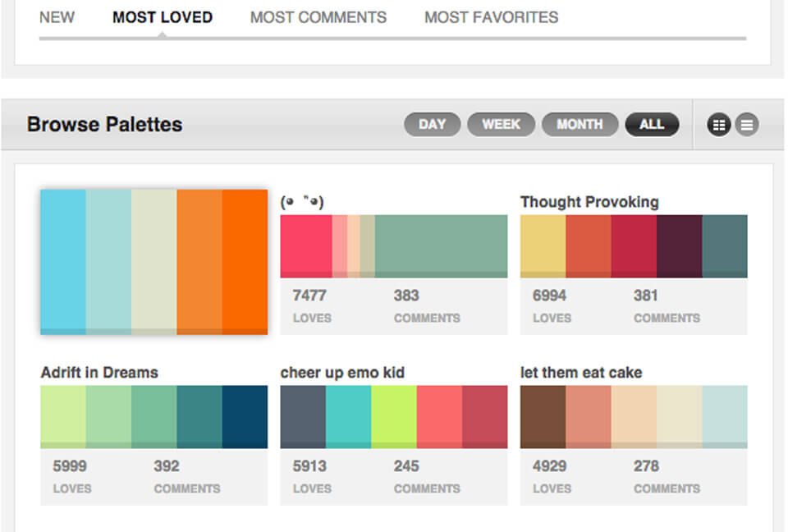Choose the navy blue swatch in Adrift in Dreams
Viewport: 788px width, 532px height.
tap(245, 415)
